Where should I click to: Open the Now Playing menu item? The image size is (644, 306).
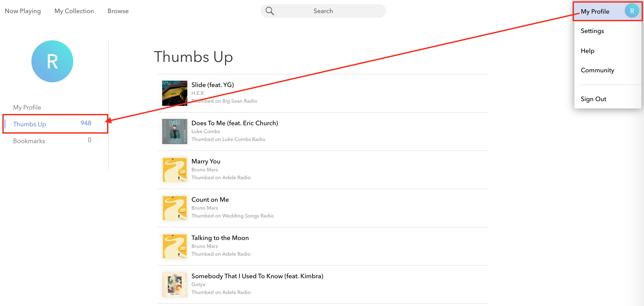tap(23, 11)
